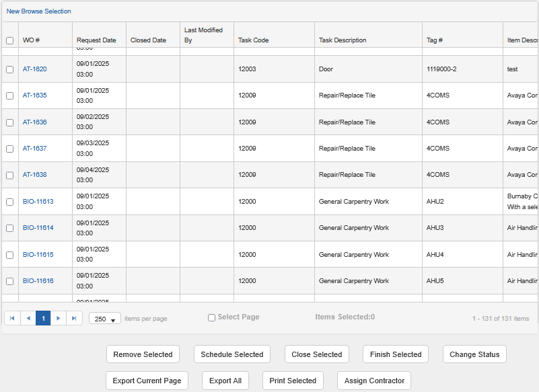Advance to the next results page
Image resolution: width=539 pixels, height=392 pixels.
coord(59,318)
